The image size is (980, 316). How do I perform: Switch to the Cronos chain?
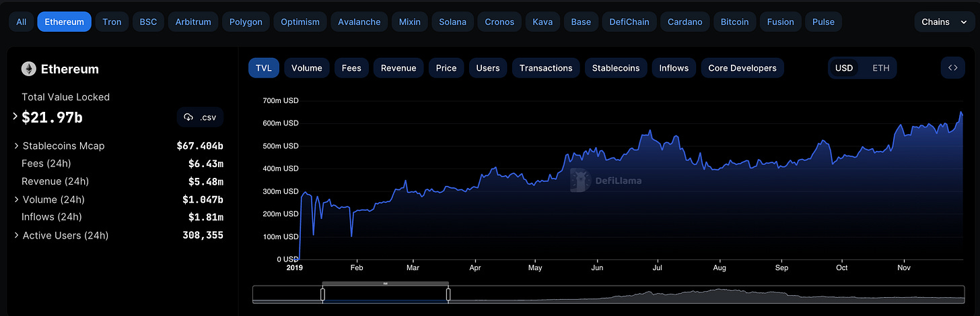coord(499,22)
